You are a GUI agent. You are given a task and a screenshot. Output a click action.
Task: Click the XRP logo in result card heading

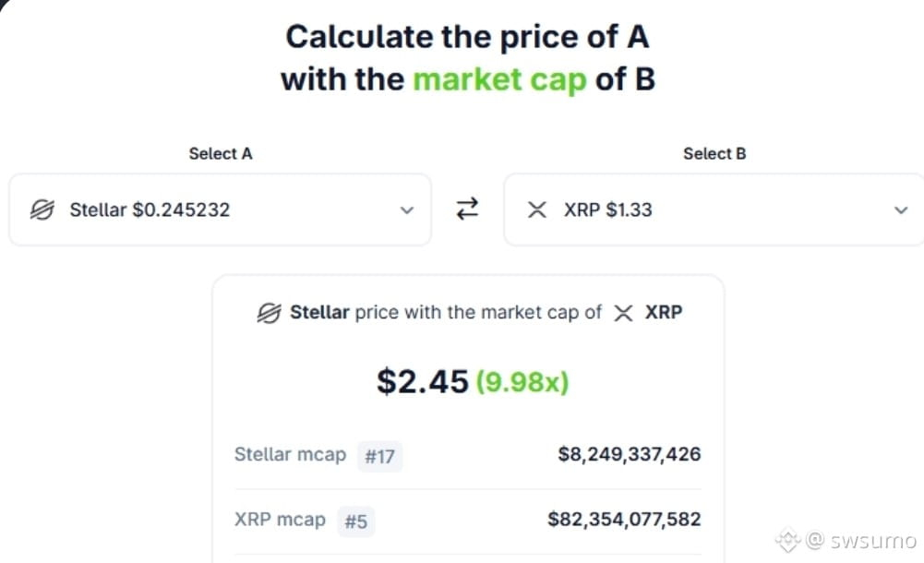pyautogui.click(x=623, y=313)
